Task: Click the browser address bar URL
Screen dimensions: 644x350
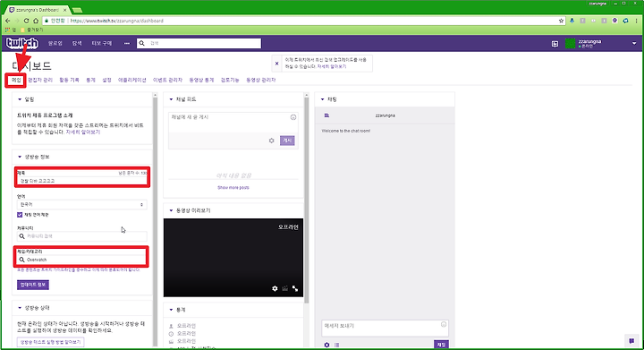Action: tap(117, 21)
